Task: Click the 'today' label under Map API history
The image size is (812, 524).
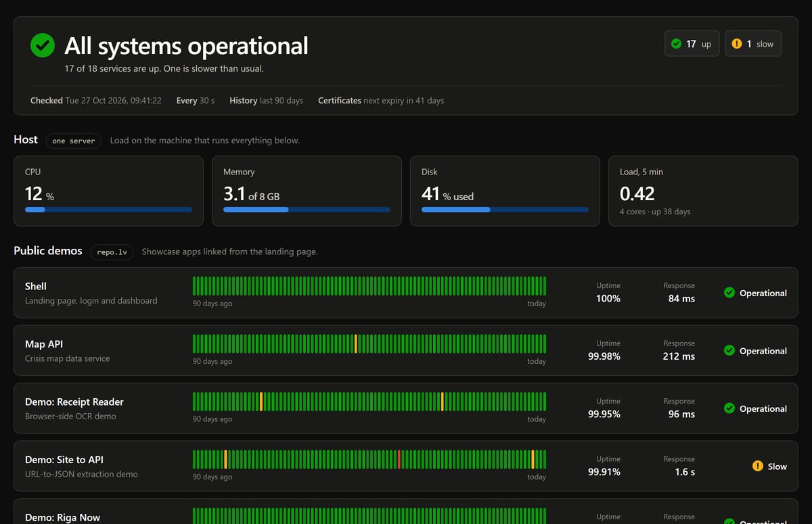Action: (x=537, y=361)
